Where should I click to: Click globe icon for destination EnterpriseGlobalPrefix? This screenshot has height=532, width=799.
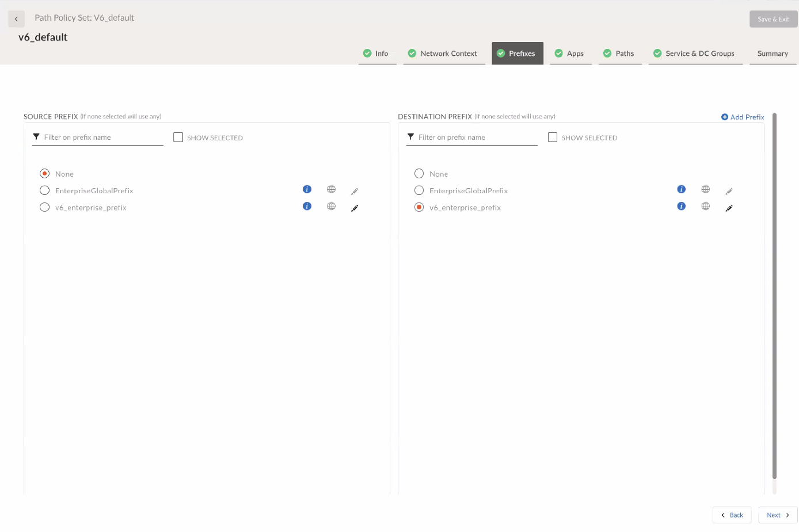[x=705, y=189]
